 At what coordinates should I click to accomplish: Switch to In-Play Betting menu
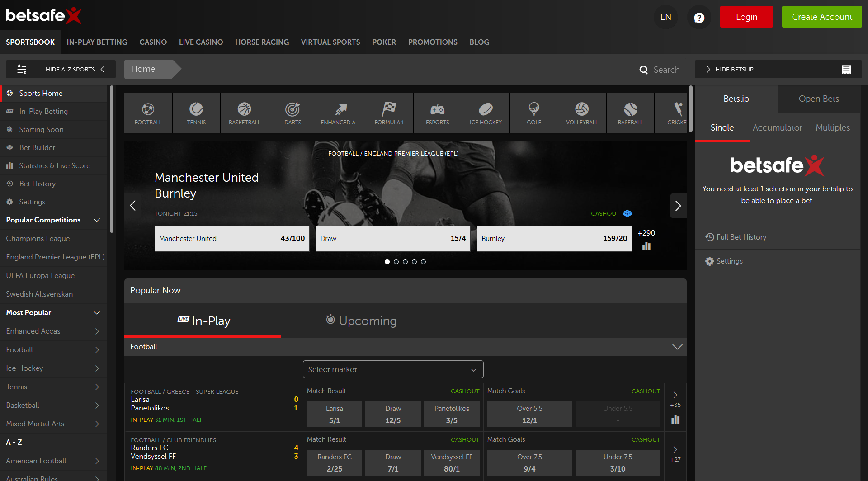click(97, 42)
